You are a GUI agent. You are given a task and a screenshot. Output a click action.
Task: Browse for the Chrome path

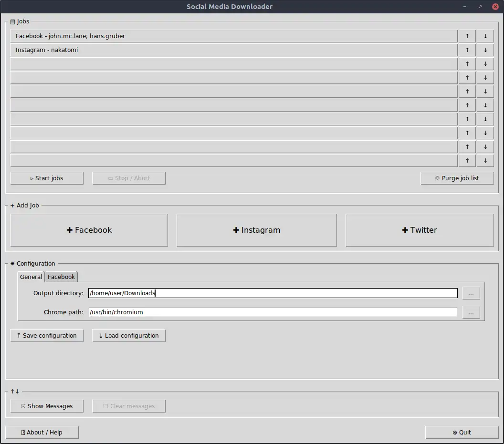tap(471, 312)
